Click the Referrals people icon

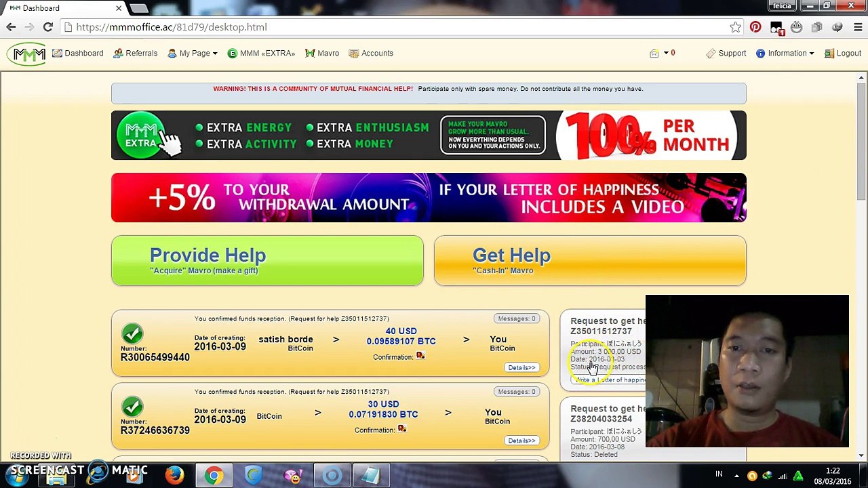118,54
